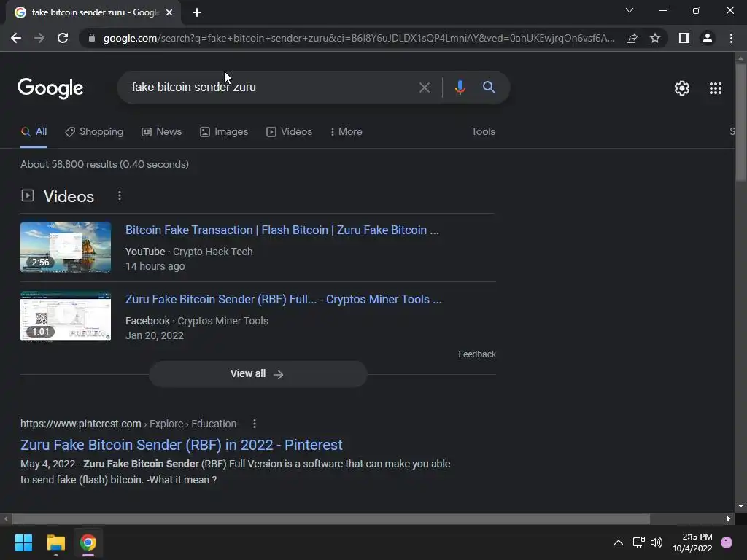The image size is (747, 560).
Task: Click the scroll right arrow
Action: pyautogui.click(x=728, y=518)
